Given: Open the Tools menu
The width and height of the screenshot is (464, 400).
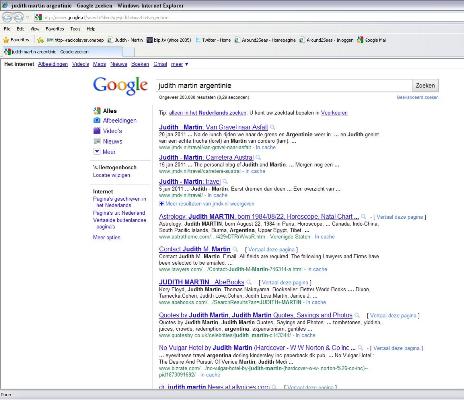Looking at the screenshot, I should click(x=75, y=29).
